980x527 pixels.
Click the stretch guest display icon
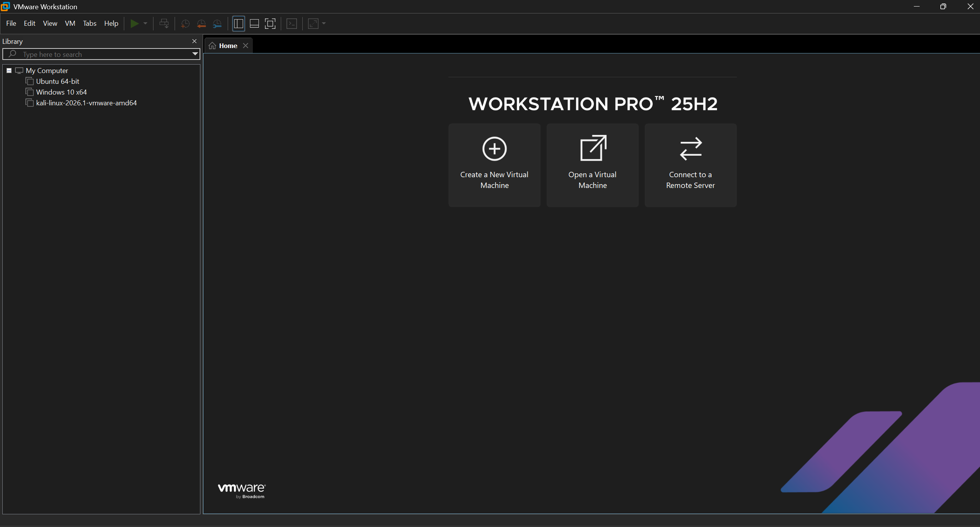[x=313, y=23]
